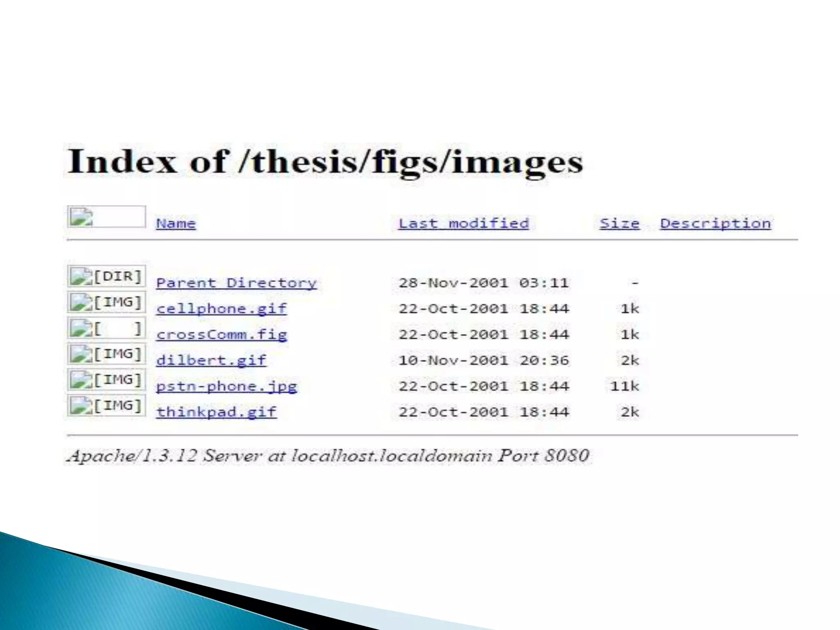Click the [DIR] icon for Parent Directory

106,276
